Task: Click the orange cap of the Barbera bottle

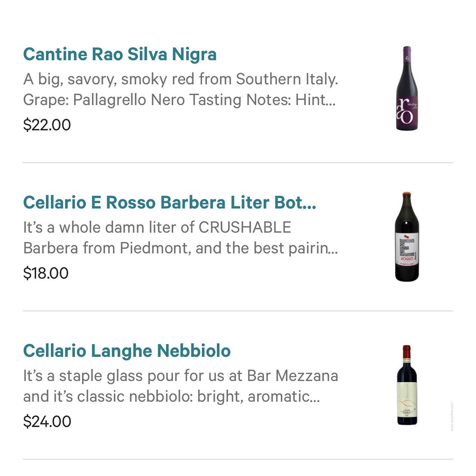Action: [407, 194]
